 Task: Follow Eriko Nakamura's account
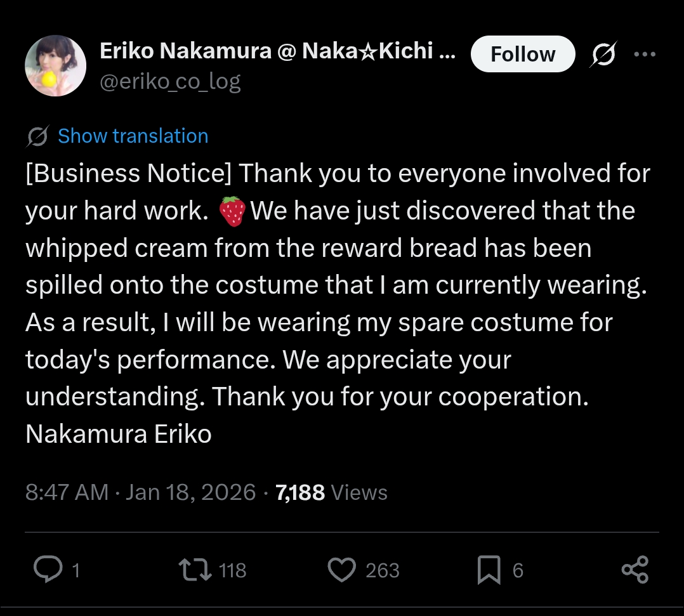click(x=523, y=54)
